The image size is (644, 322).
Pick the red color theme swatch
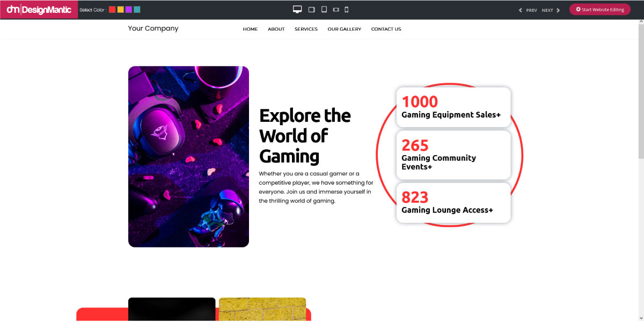112,10
